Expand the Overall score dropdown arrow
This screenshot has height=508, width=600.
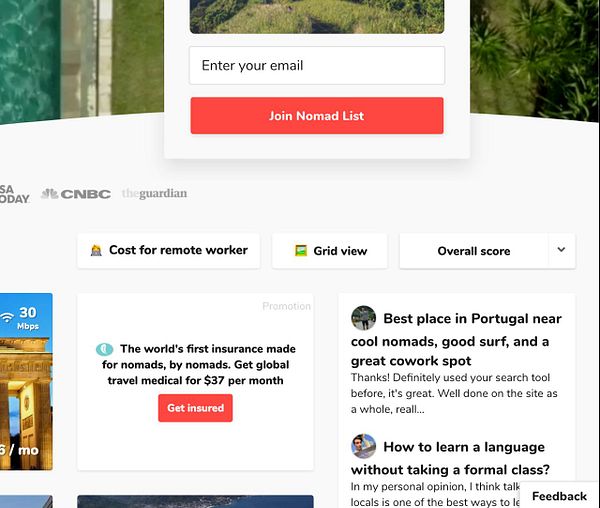point(561,250)
